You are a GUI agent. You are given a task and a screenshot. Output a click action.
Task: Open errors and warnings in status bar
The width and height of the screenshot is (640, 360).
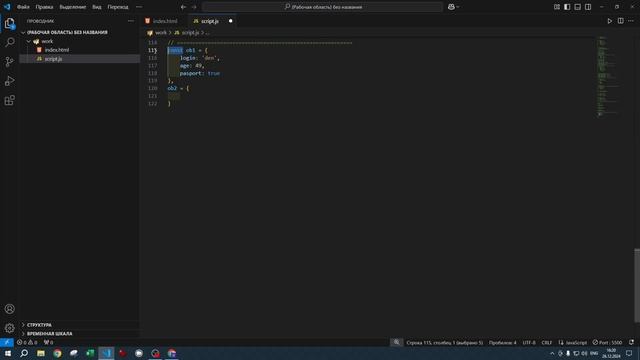coord(27,342)
